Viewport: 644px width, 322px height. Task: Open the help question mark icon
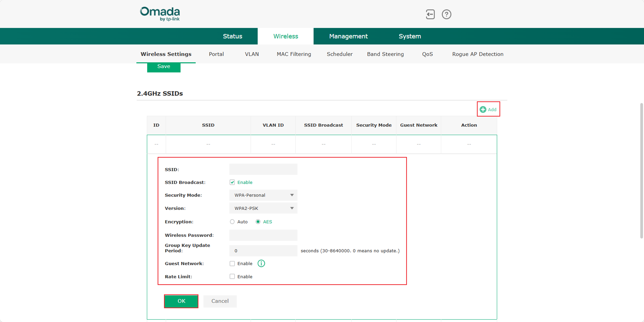[x=446, y=14]
